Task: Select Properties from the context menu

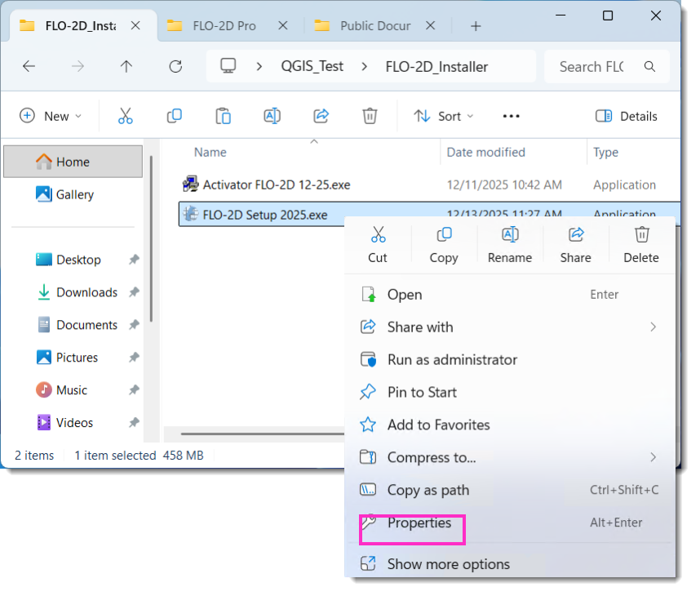Action: [419, 523]
